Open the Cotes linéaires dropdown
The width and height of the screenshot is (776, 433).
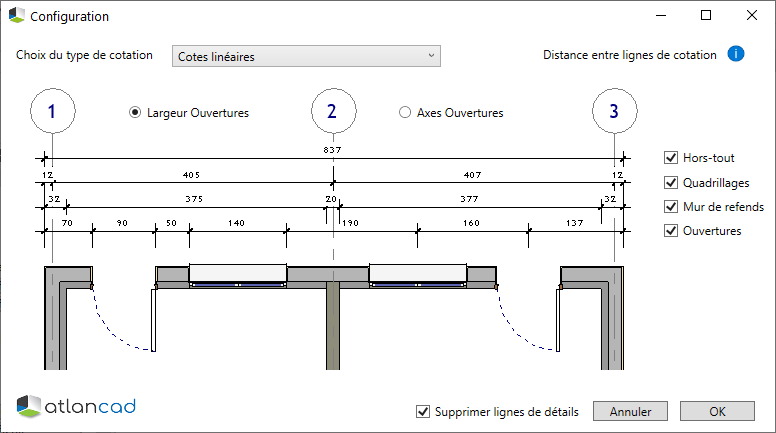click(306, 56)
